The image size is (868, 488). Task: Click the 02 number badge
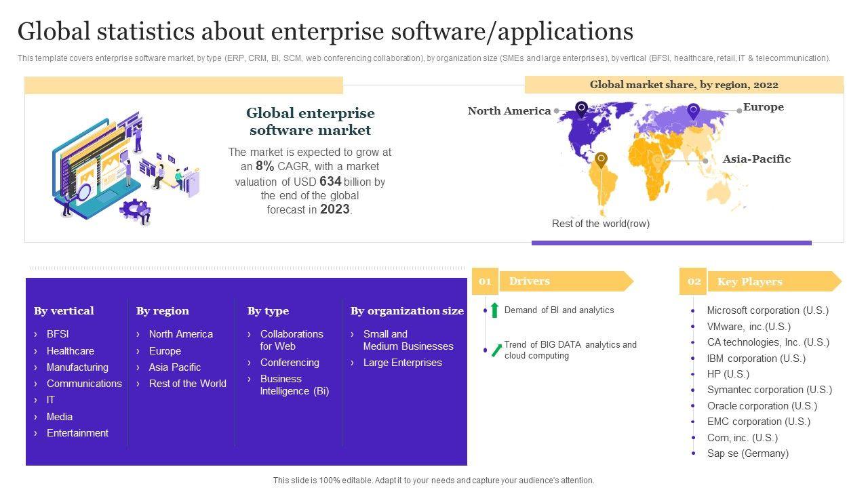tap(693, 281)
